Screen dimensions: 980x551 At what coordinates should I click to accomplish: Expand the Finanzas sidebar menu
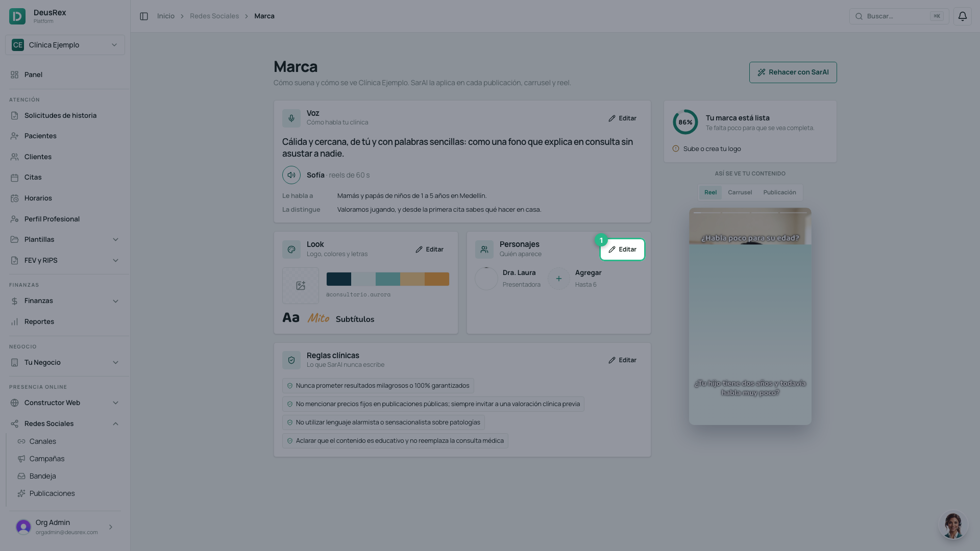coord(65,300)
